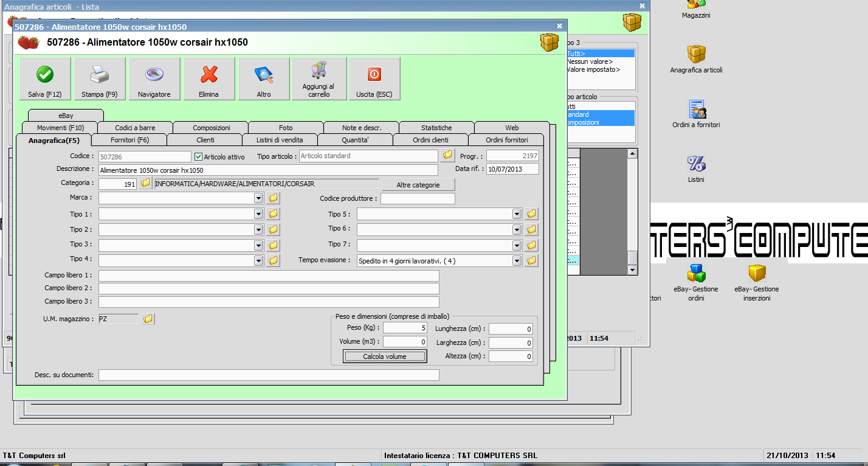868x466 pixels.
Task: Click the Altre categorie button
Action: point(418,184)
